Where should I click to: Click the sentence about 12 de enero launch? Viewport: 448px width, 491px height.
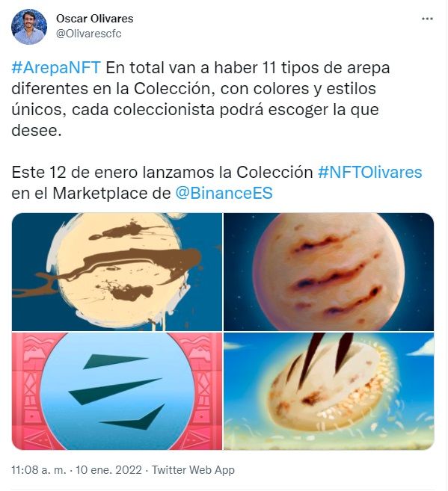click(x=216, y=182)
